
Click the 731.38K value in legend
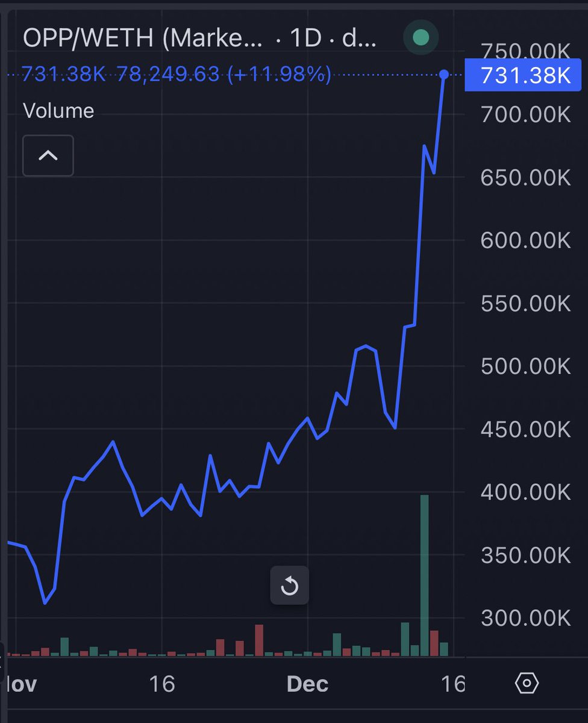[x=63, y=75]
